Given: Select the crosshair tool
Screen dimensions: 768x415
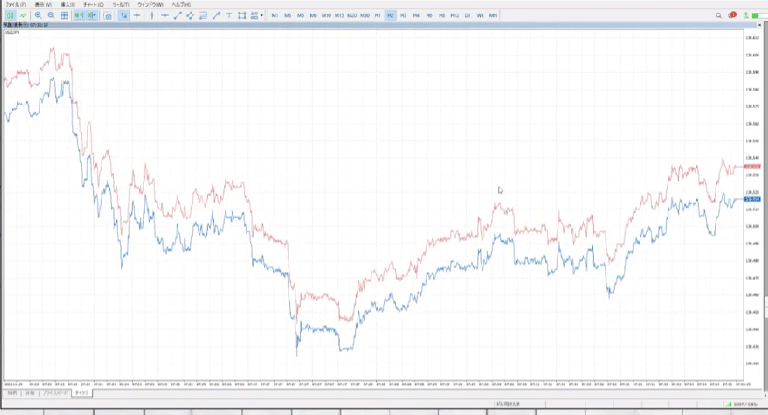Looking at the screenshot, I should [x=137, y=16].
